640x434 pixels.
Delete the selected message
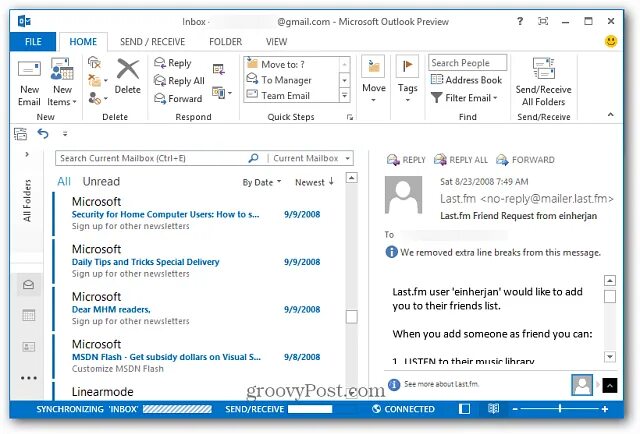[127, 76]
